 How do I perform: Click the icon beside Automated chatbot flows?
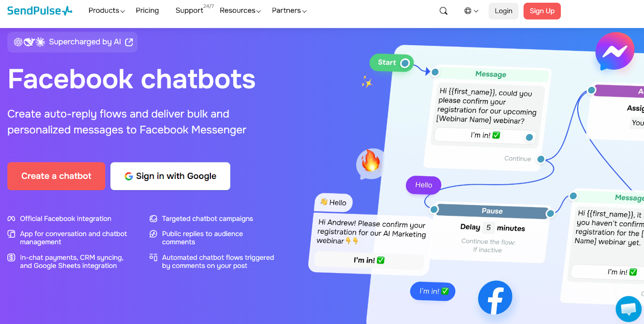(x=153, y=257)
